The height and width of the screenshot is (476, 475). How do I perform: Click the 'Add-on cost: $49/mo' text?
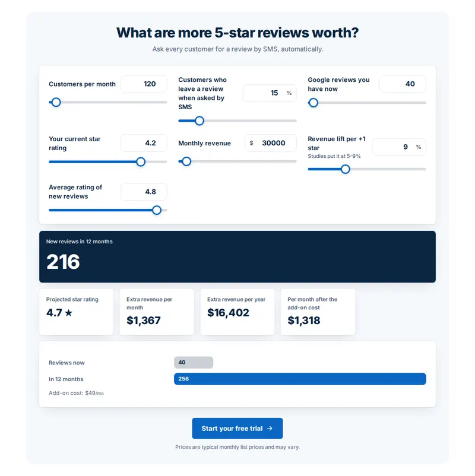[76, 393]
